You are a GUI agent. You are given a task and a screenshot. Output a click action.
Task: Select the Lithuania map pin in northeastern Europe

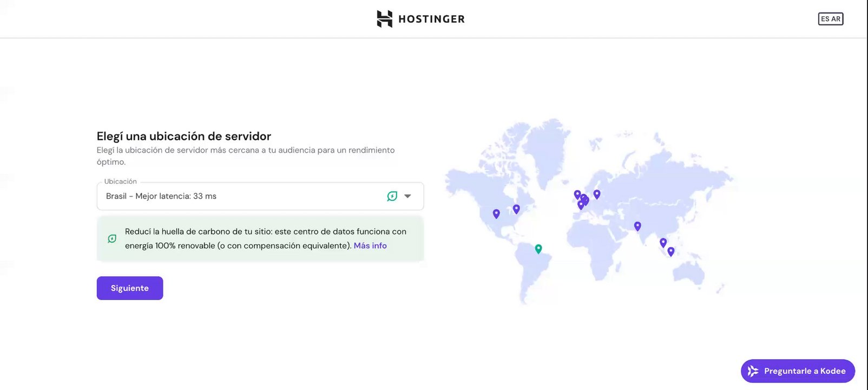point(597,193)
